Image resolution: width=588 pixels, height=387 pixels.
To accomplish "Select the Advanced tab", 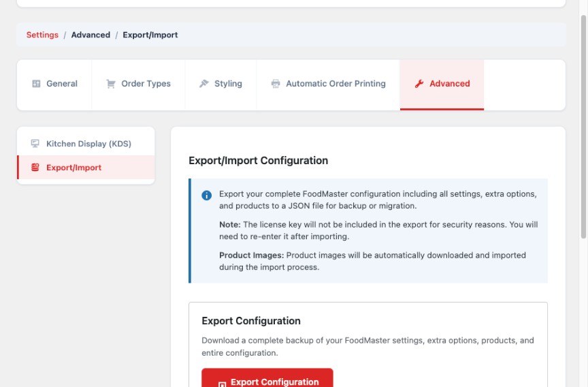I will pyautogui.click(x=442, y=85).
